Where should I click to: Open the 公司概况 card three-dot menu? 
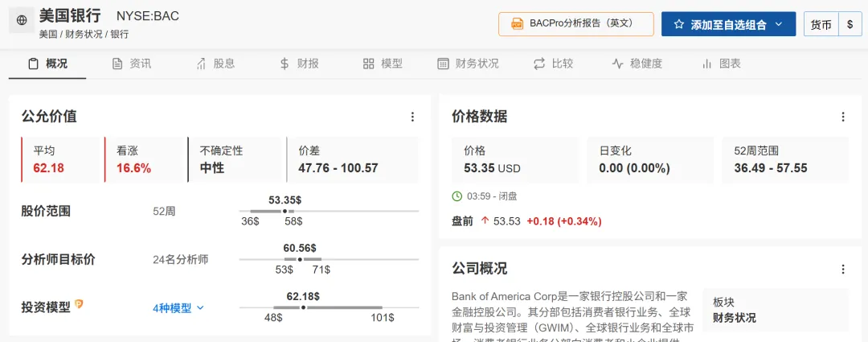pos(843,270)
